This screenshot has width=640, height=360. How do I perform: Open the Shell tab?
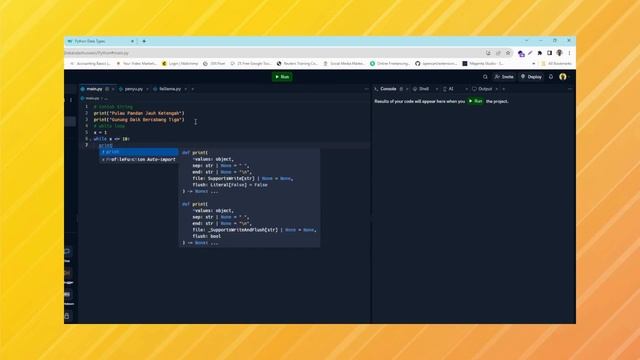tap(424, 89)
